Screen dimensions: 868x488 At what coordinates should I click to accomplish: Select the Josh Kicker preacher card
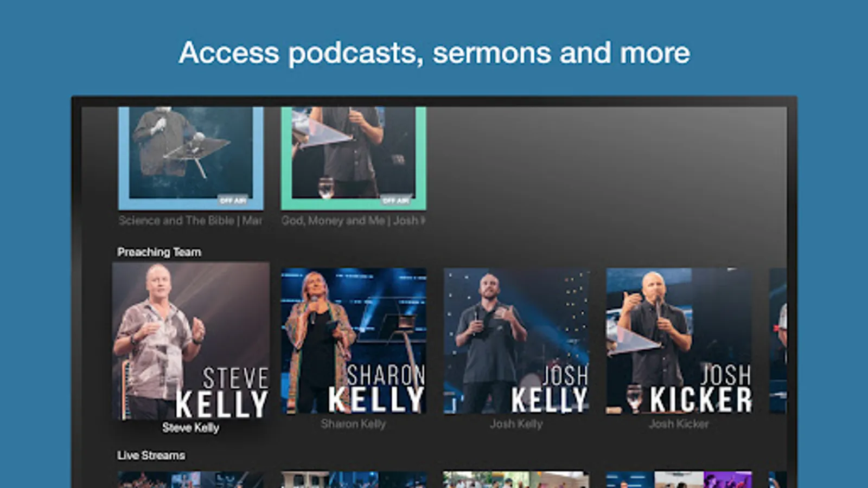click(x=679, y=341)
